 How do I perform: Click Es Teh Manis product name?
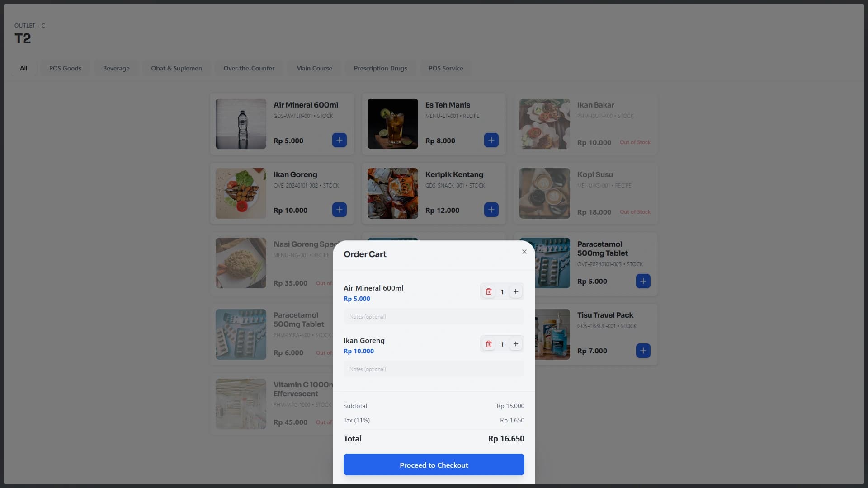coord(448,105)
